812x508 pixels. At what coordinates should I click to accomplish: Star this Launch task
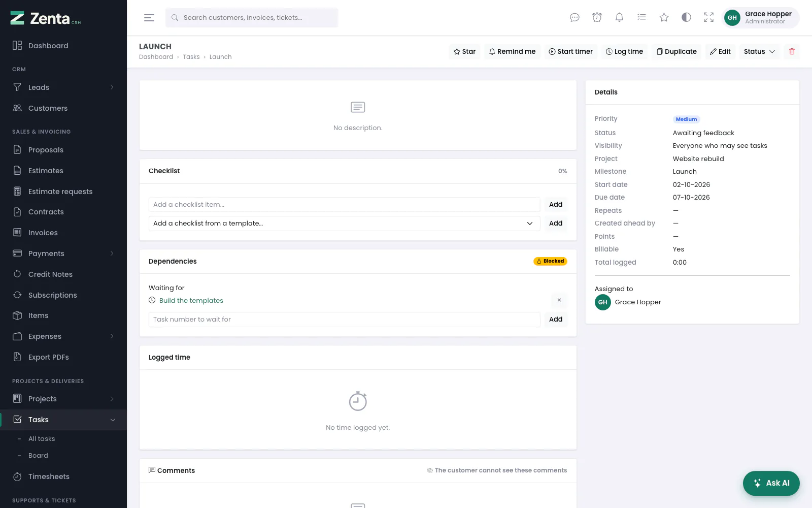click(x=464, y=51)
